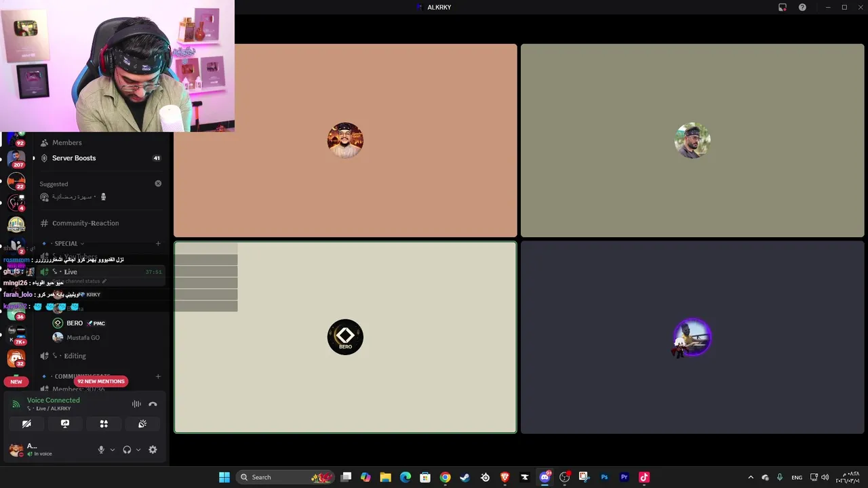Select top-left participant video tile
This screenshot has height=488, width=868.
click(x=345, y=140)
